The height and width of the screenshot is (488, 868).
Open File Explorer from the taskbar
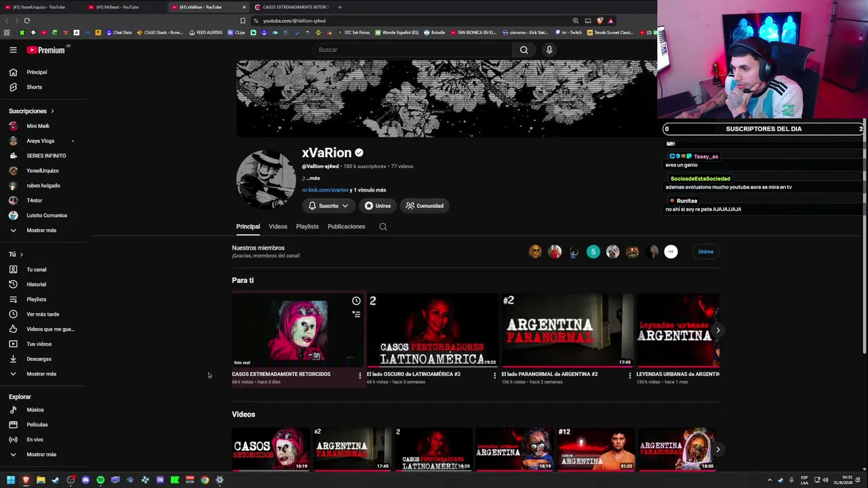[x=41, y=480]
